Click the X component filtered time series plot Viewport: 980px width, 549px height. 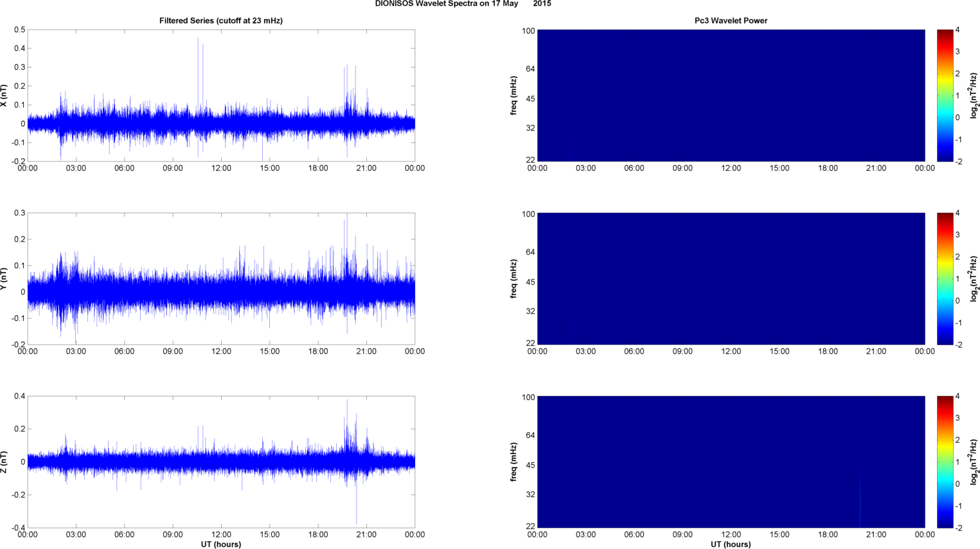tap(221, 95)
